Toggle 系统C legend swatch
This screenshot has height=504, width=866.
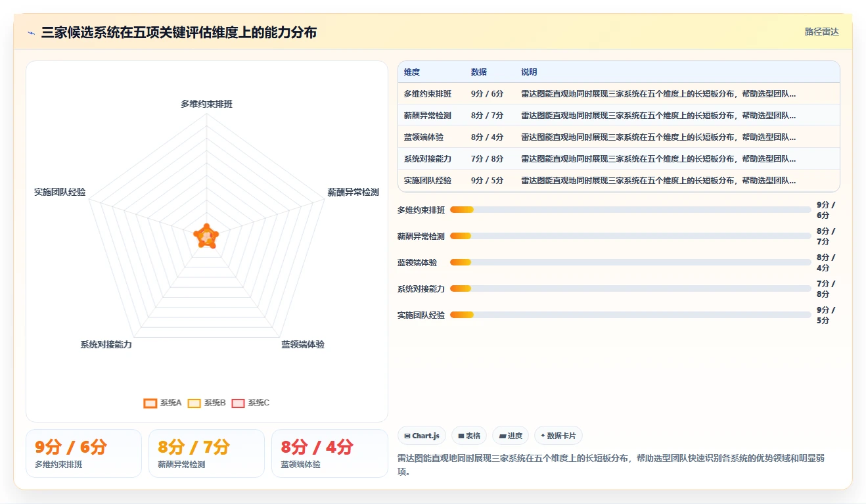point(238,403)
